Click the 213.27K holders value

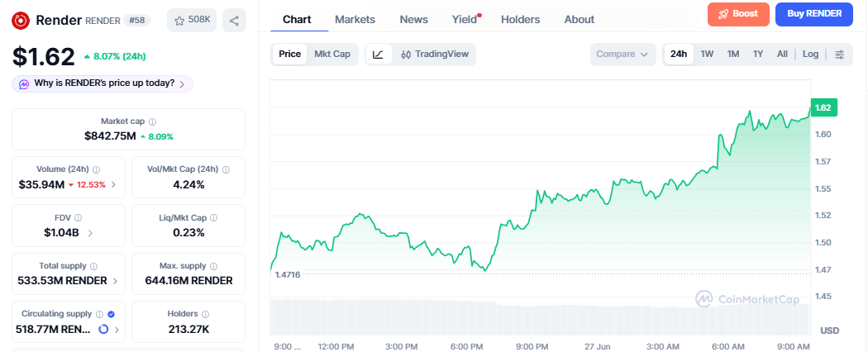[188, 330]
